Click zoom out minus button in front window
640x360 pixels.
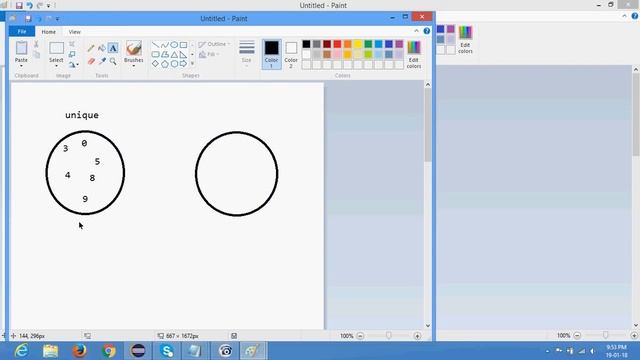[360, 336]
